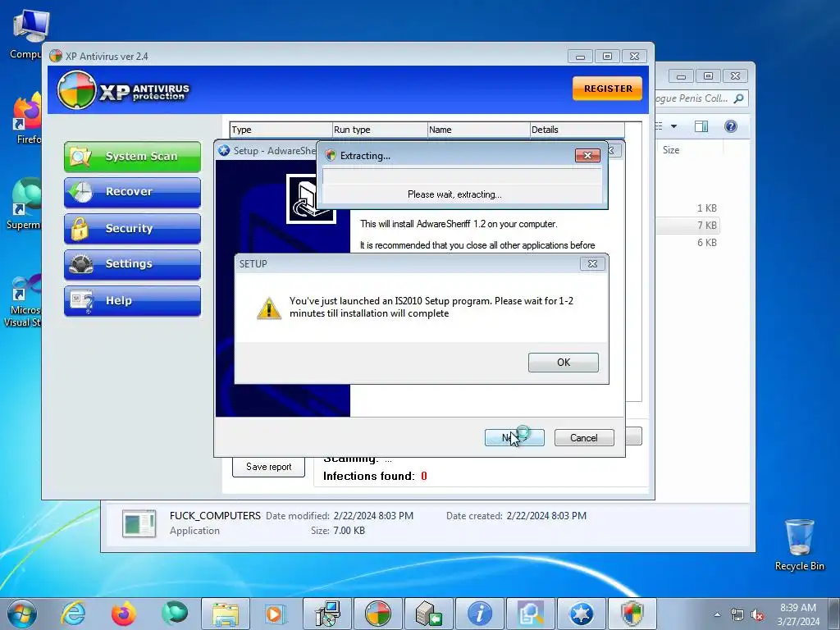840x630 pixels.
Task: Click the blue info taskbar icon
Action: [x=479, y=614]
